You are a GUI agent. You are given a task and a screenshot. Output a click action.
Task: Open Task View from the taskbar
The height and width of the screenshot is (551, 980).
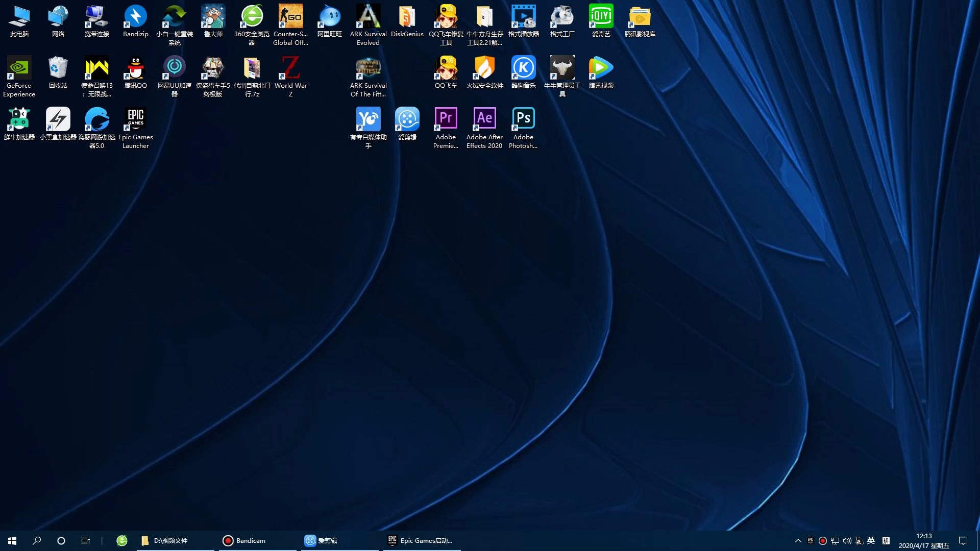86,541
